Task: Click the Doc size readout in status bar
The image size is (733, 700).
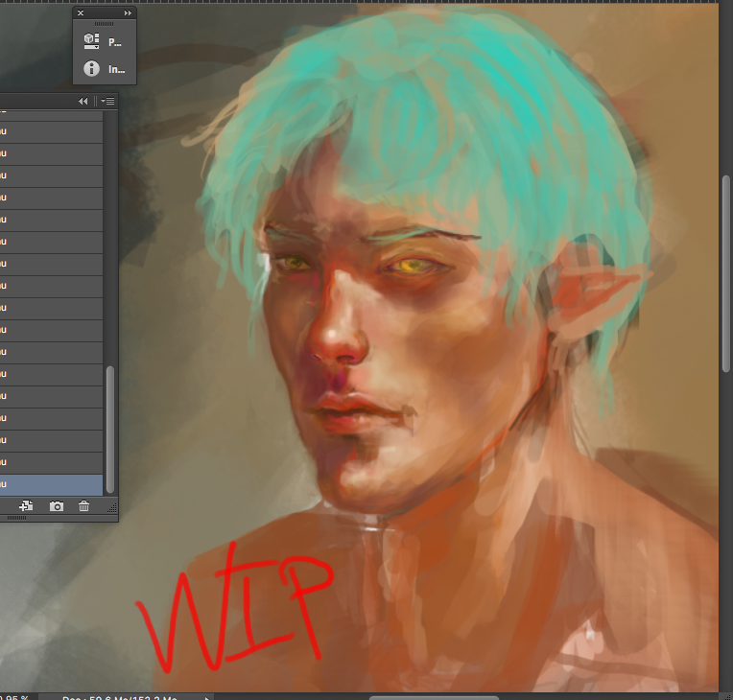Action: (x=119, y=698)
